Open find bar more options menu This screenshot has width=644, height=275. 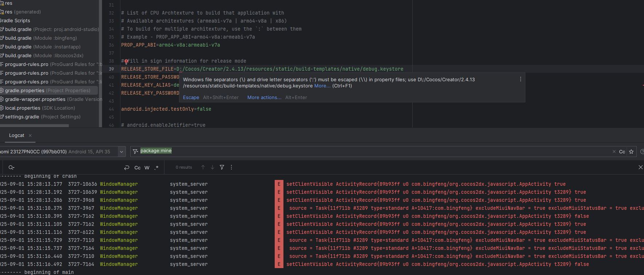(231, 168)
